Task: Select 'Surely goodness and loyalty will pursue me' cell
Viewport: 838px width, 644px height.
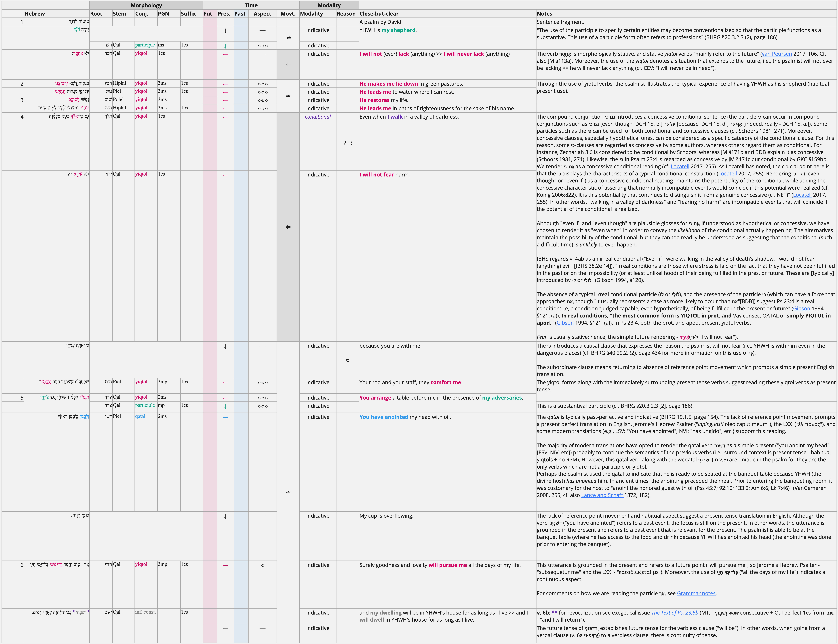Action: (448, 585)
